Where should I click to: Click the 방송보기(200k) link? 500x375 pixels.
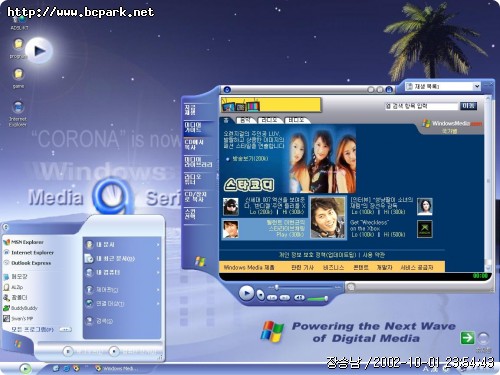pyautogui.click(x=250, y=159)
